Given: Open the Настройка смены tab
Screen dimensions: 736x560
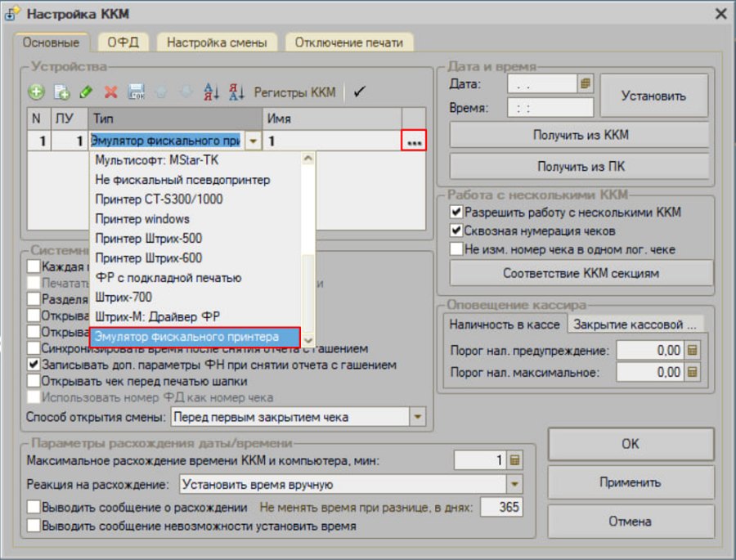Looking at the screenshot, I should coord(217,43).
